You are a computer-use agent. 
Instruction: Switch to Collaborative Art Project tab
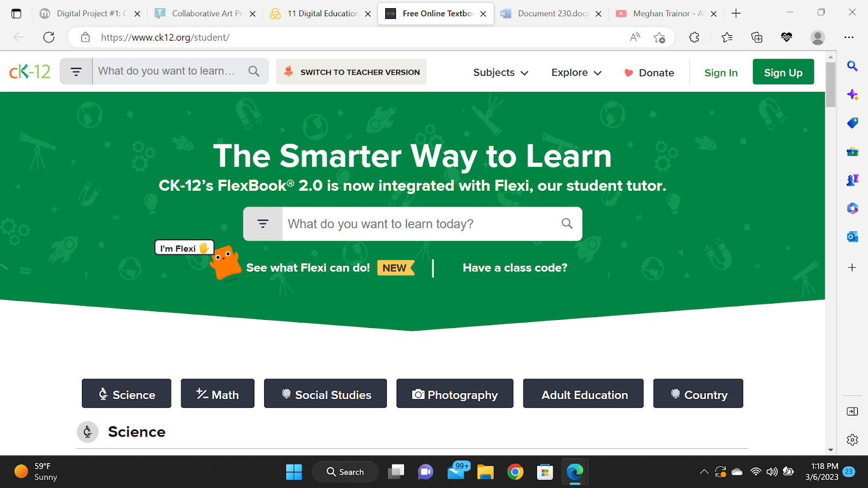205,14
